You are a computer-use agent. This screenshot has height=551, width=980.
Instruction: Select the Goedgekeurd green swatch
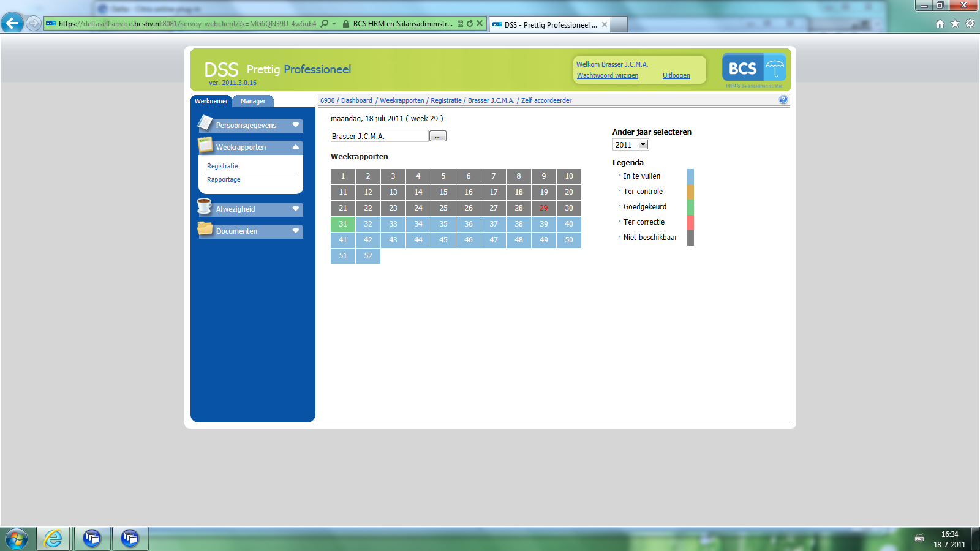pos(690,207)
